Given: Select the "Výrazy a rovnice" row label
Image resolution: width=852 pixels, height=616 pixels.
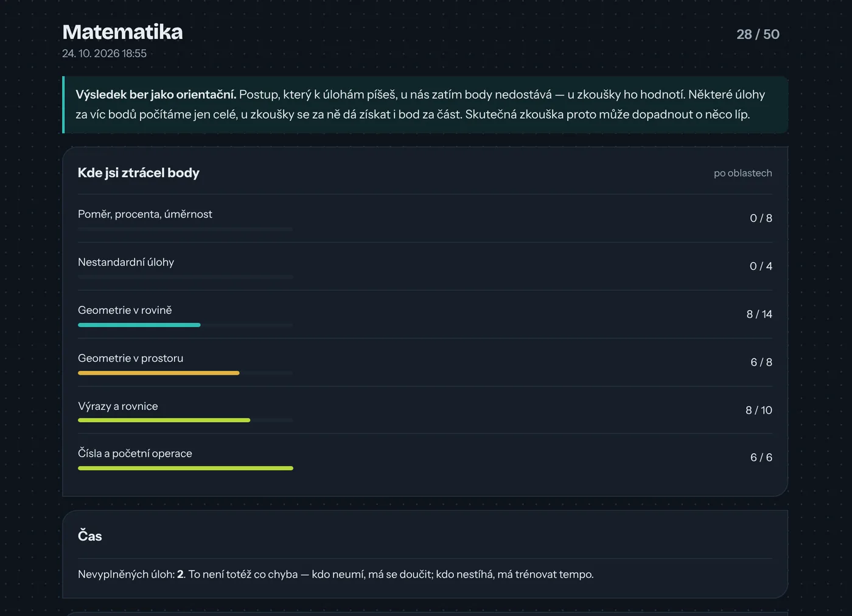Looking at the screenshot, I should pos(118,406).
